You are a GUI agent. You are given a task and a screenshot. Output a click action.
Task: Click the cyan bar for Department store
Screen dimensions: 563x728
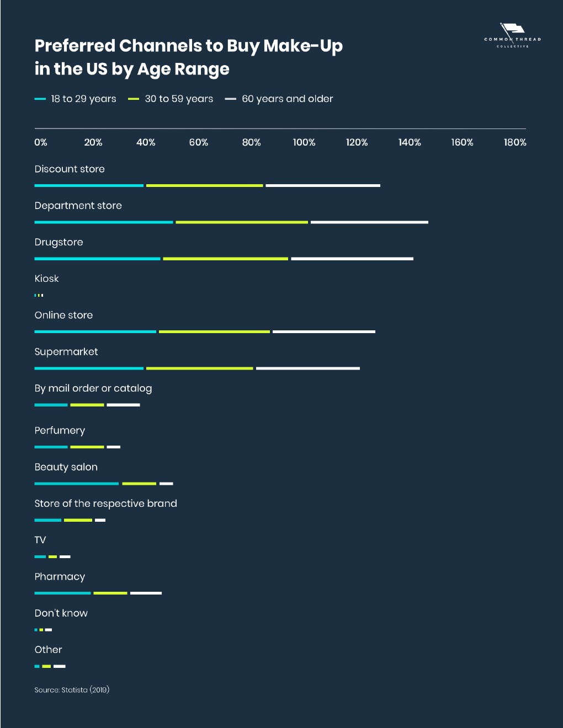[104, 222]
